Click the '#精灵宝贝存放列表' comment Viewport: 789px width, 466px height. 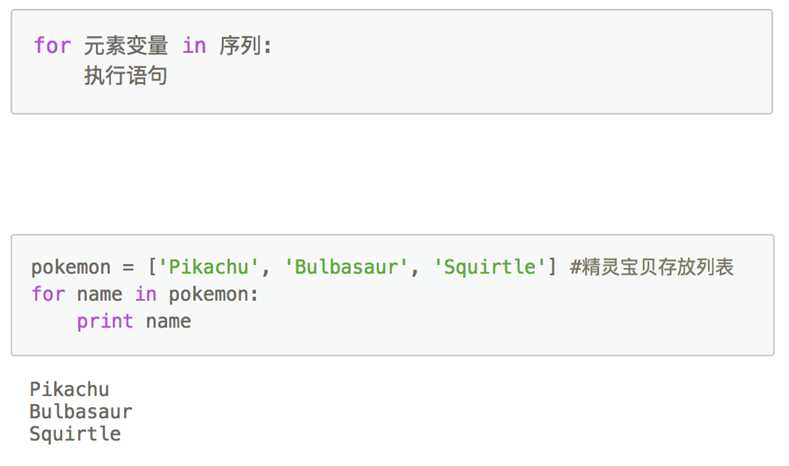(652, 267)
